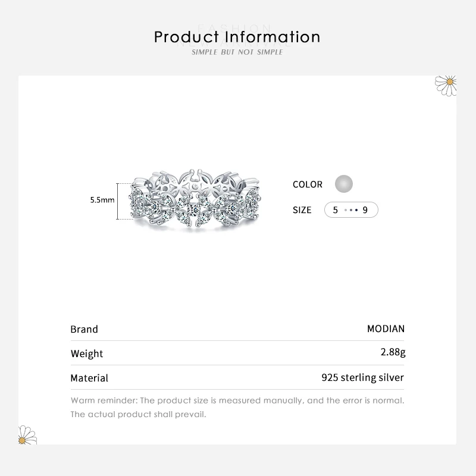Click the daisy flower icon at bottom left
This screenshot has width=476, height=476.
click(28, 436)
